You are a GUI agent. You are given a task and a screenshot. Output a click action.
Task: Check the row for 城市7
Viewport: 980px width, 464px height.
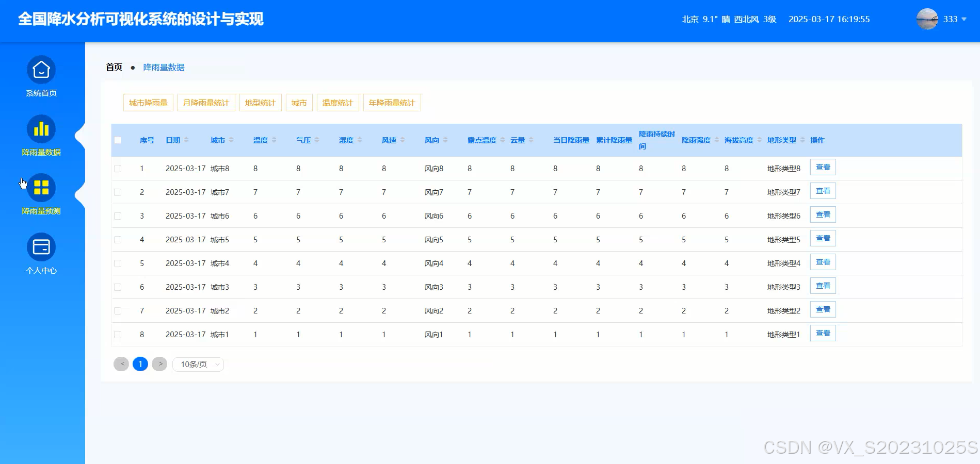pos(118,192)
